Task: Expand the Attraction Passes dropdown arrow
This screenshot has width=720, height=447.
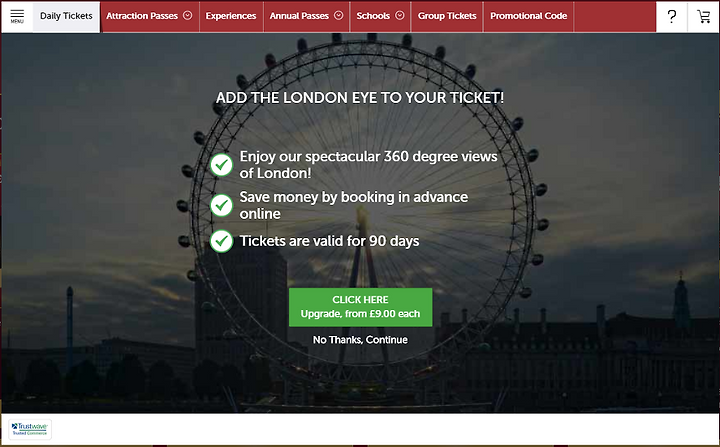Action: tap(187, 16)
